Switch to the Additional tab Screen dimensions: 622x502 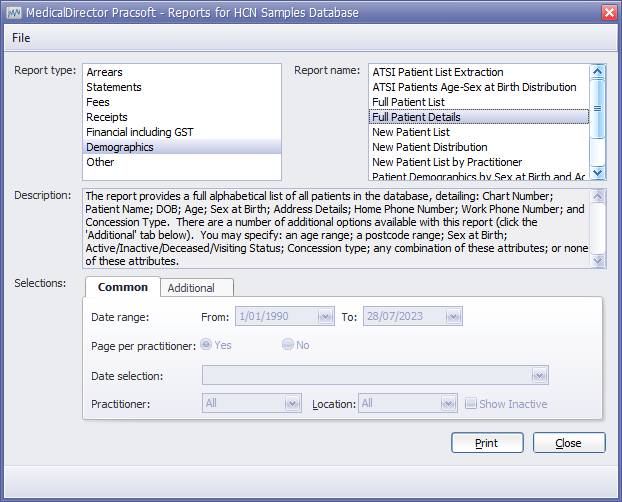190,288
